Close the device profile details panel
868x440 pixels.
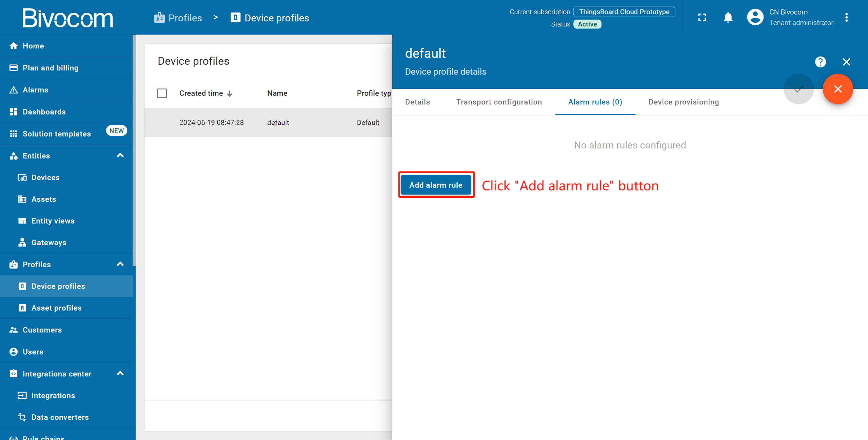coord(847,62)
